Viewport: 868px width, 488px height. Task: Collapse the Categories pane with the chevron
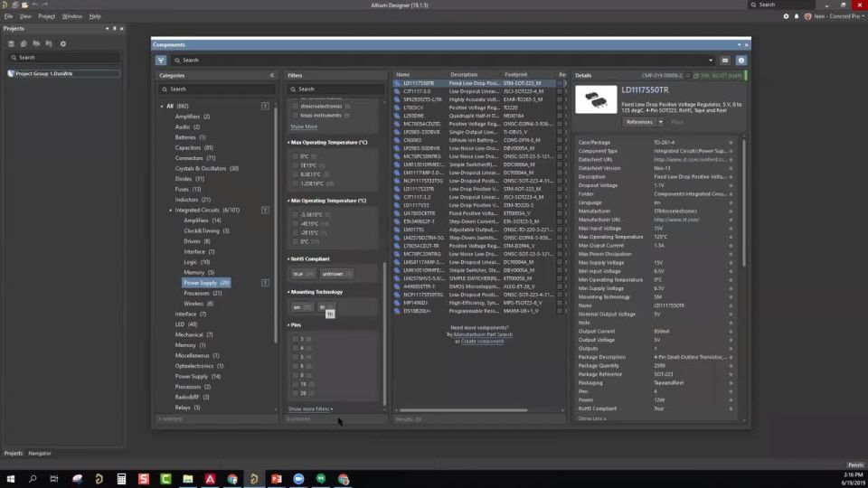(272, 75)
